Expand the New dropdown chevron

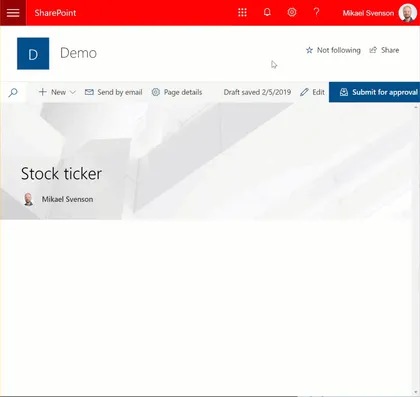73,92
